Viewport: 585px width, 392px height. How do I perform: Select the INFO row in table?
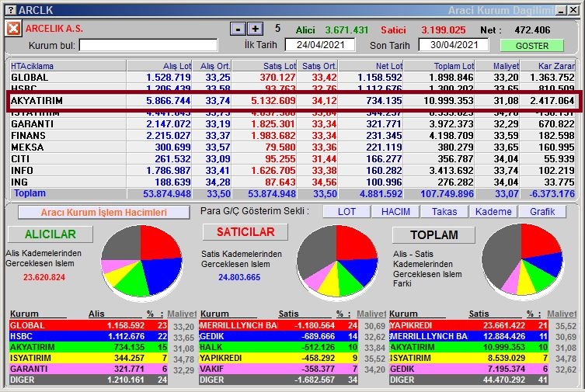click(x=292, y=170)
